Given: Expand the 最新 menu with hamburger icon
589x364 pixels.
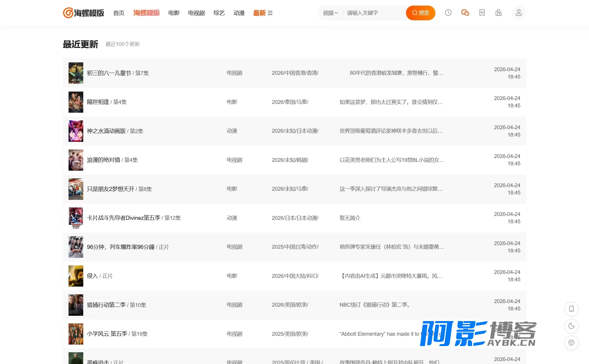Looking at the screenshot, I should pyautogui.click(x=263, y=13).
